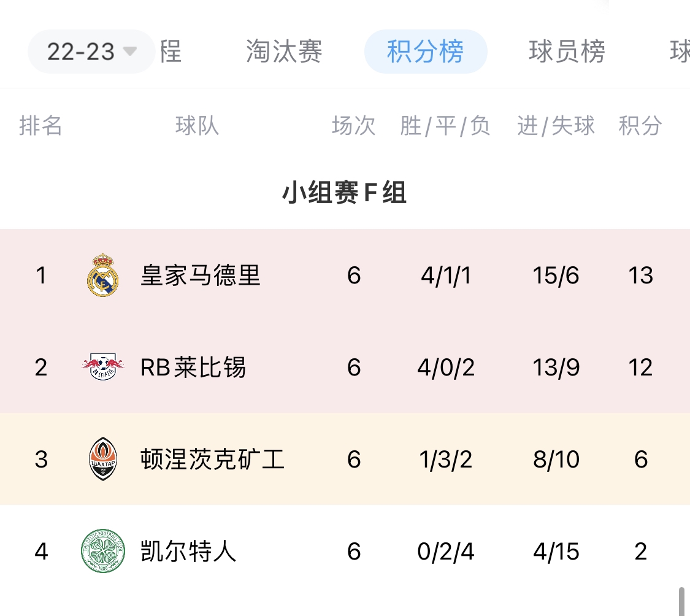Click the 场次 column header
690x616 pixels.
pyautogui.click(x=353, y=126)
